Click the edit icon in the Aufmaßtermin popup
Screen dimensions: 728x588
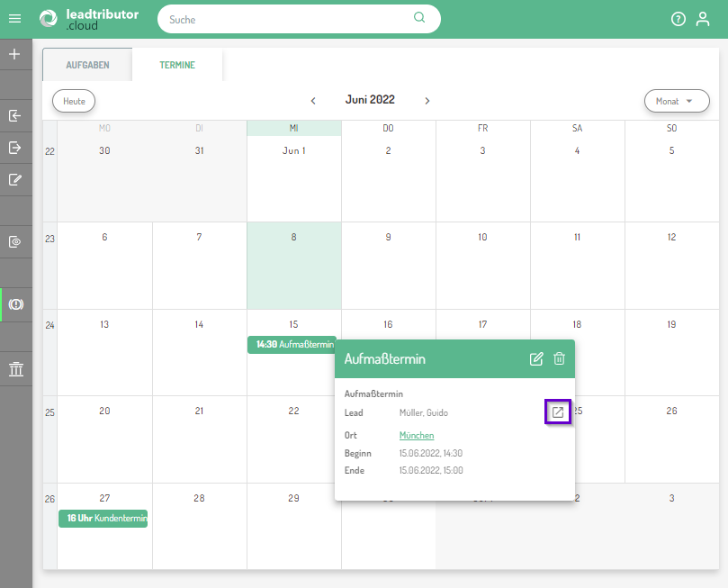tap(536, 359)
